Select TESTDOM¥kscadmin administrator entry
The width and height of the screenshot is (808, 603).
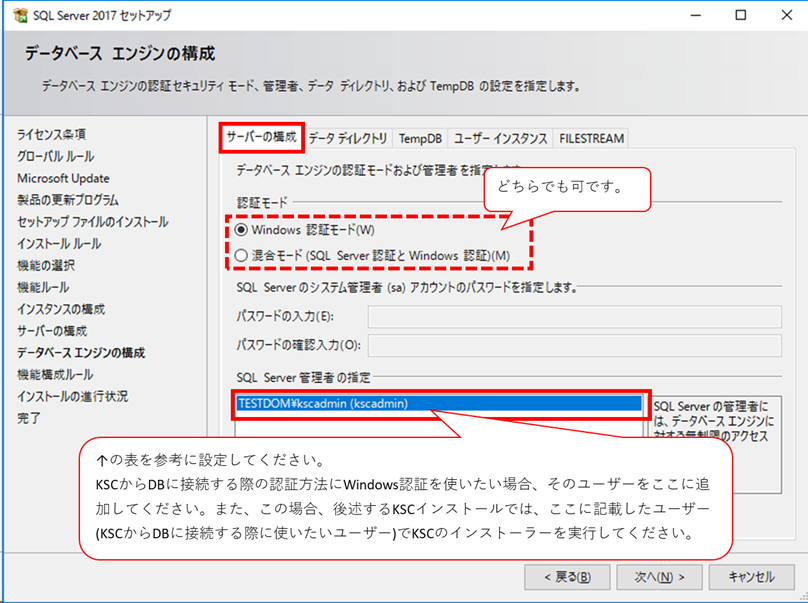[439, 403]
